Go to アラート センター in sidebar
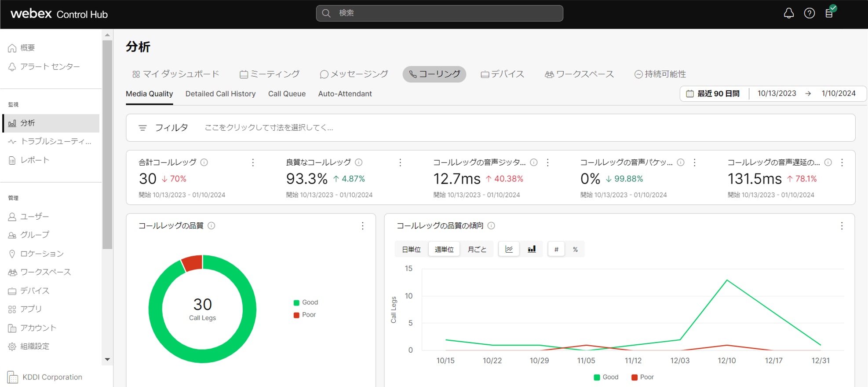868x387 pixels. 50,66
